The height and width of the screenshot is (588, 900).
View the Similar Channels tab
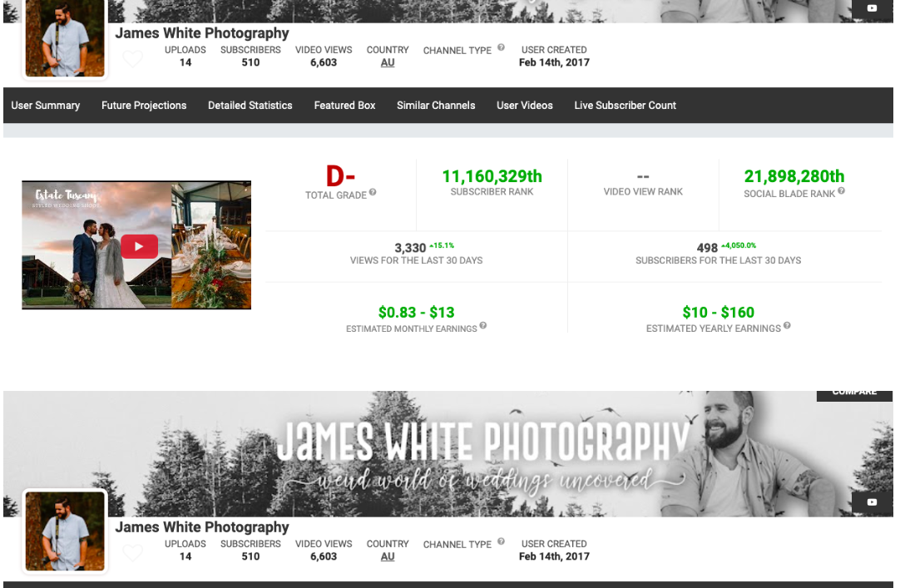[436, 106]
